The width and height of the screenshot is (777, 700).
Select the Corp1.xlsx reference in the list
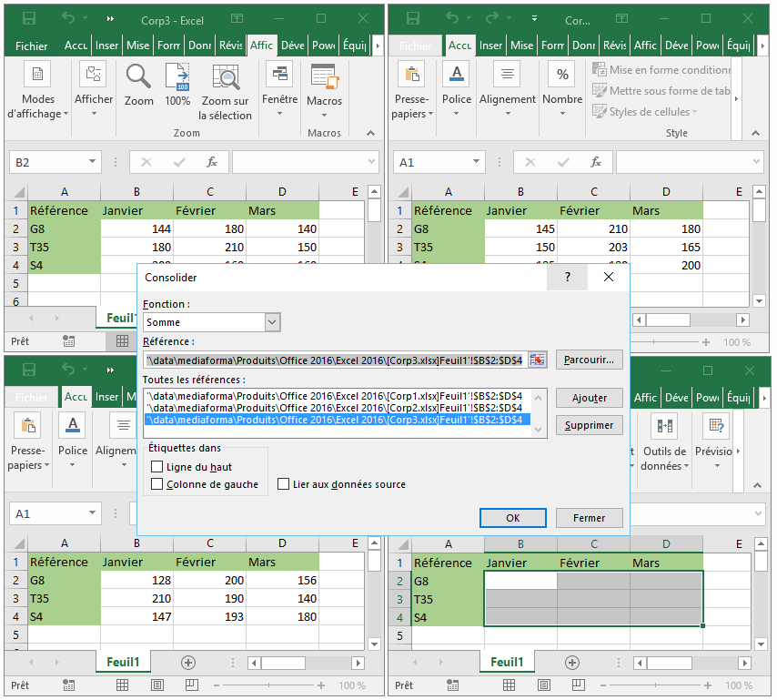click(x=334, y=396)
